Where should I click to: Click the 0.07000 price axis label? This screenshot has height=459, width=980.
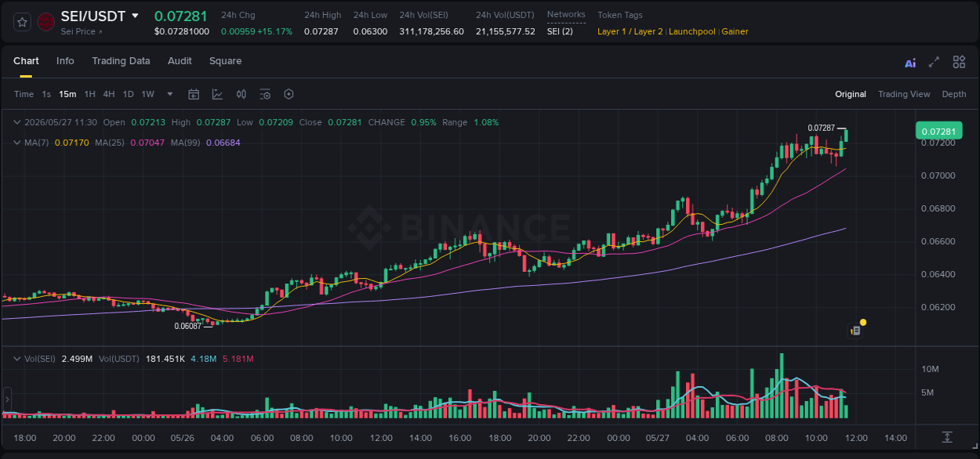[937, 175]
